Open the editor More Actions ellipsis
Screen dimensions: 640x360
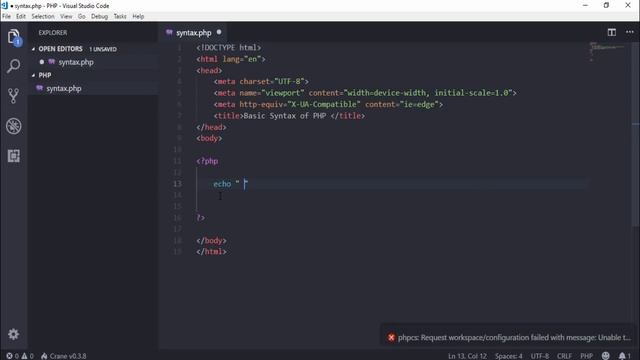[630, 32]
